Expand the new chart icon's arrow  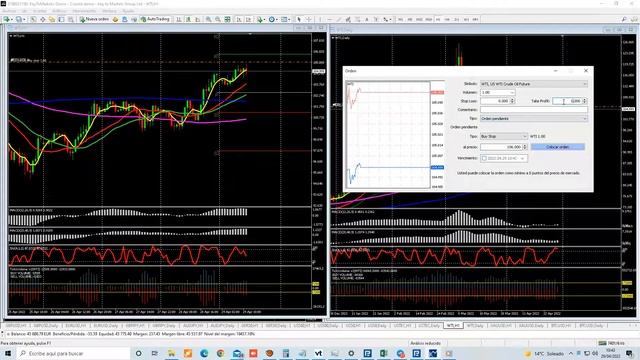(12, 19)
